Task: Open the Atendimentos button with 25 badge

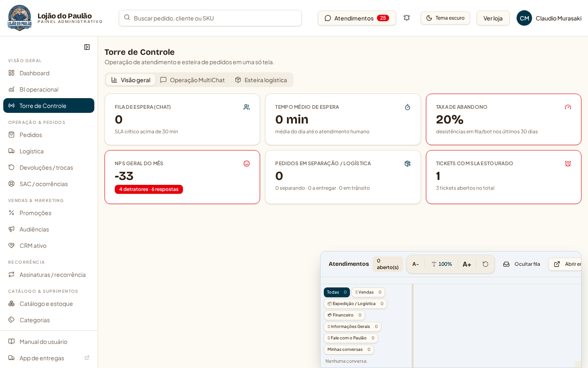Action: click(x=357, y=18)
